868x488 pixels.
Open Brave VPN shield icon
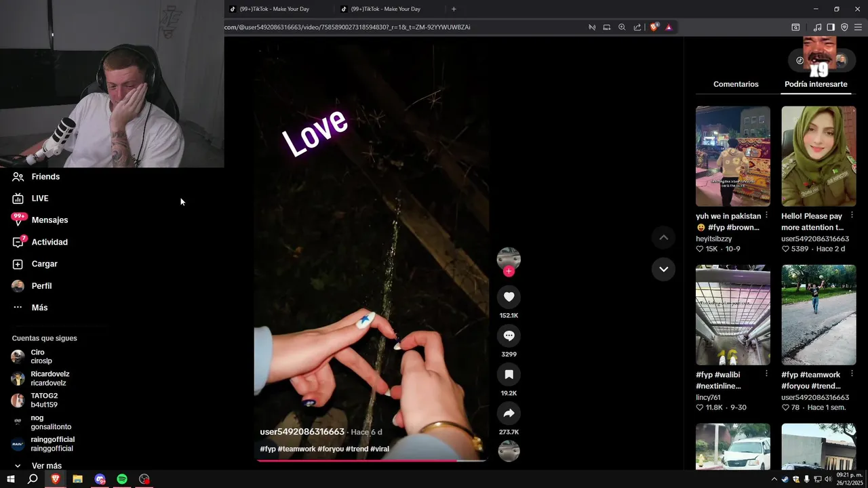pos(844,27)
